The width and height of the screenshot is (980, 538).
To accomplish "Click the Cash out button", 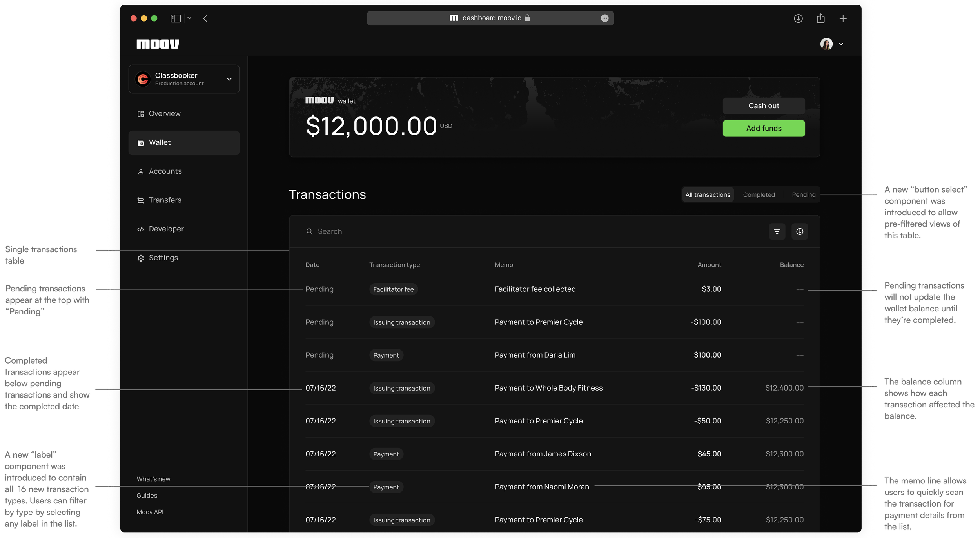I will 763,106.
